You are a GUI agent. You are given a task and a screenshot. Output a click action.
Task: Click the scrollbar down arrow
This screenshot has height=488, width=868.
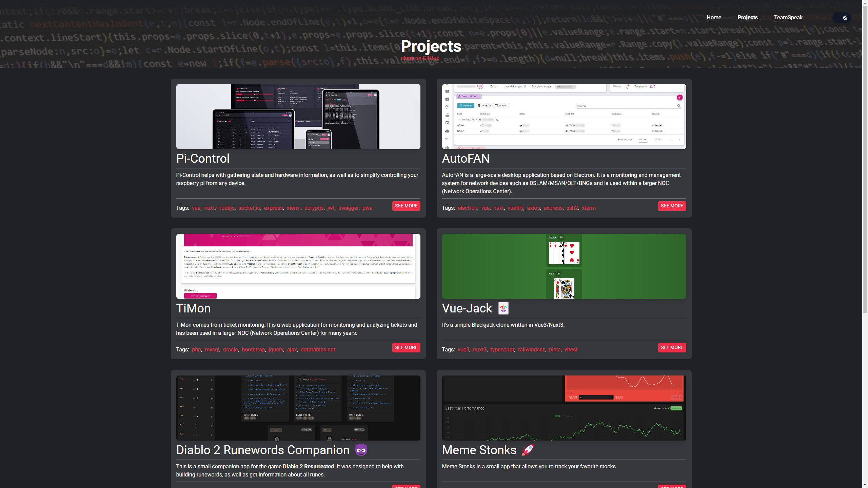pyautogui.click(x=865, y=485)
